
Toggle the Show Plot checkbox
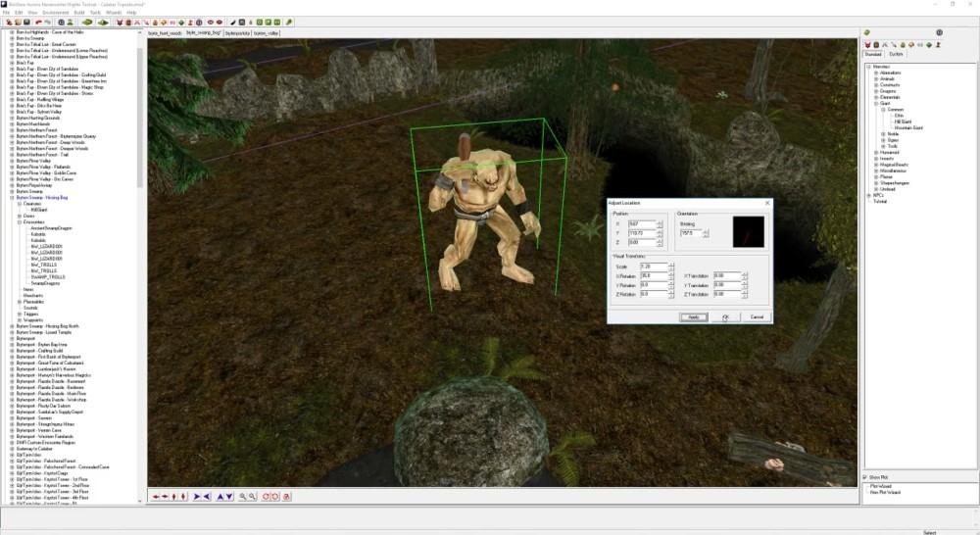pyautogui.click(x=867, y=477)
